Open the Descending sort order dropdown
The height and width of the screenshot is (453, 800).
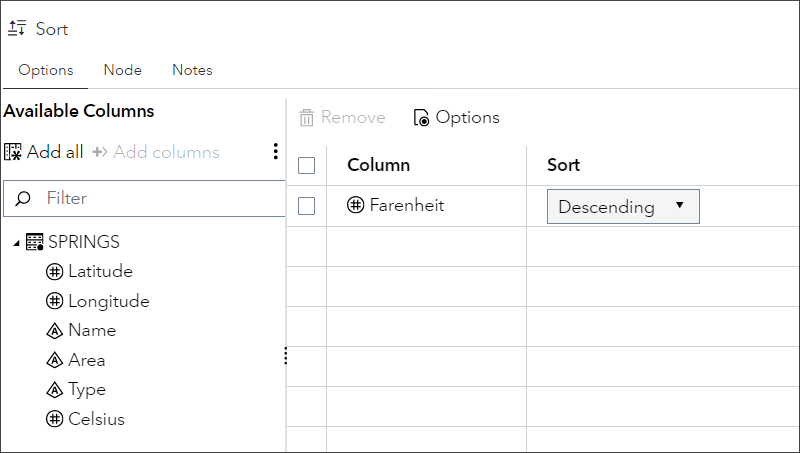coord(622,207)
